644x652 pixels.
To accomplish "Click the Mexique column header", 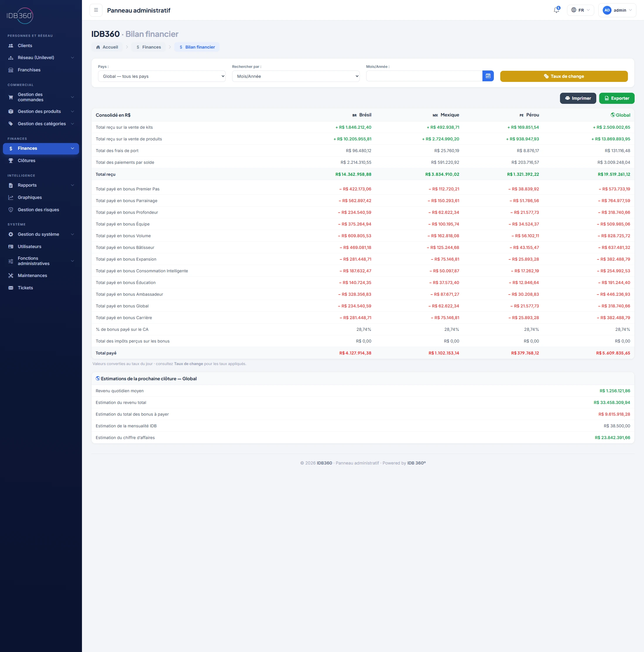I will [x=446, y=115].
